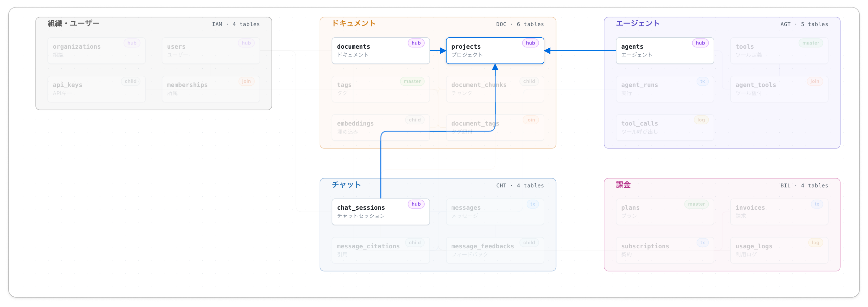Select the messages table card
Viewport: 868px width, 307px height.
tap(495, 212)
